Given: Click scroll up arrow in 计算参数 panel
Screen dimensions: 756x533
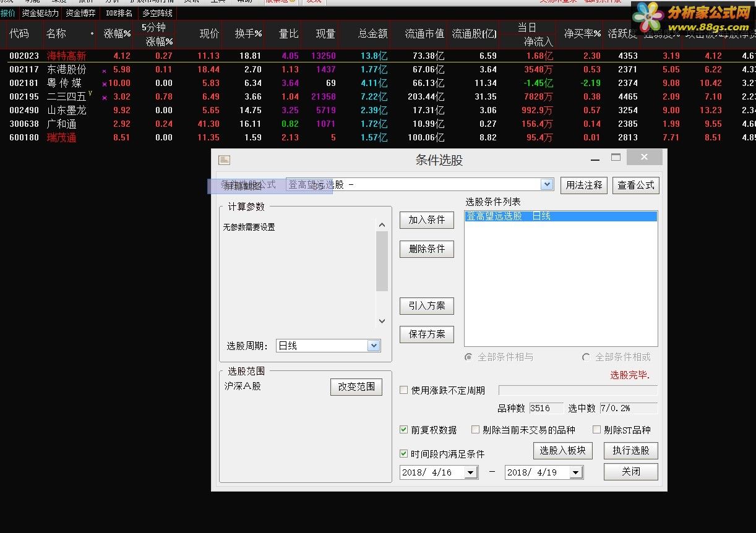Looking at the screenshot, I should tap(382, 225).
